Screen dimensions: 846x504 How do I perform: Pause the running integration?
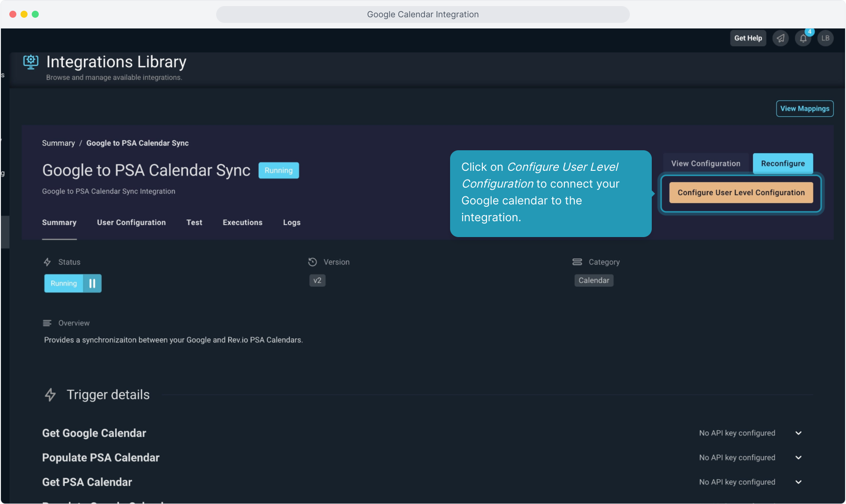(x=92, y=283)
